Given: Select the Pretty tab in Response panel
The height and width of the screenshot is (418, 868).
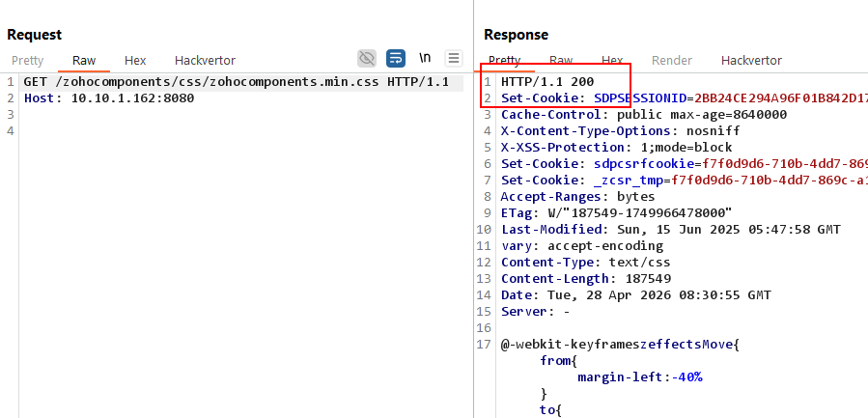Looking at the screenshot, I should click(x=504, y=61).
